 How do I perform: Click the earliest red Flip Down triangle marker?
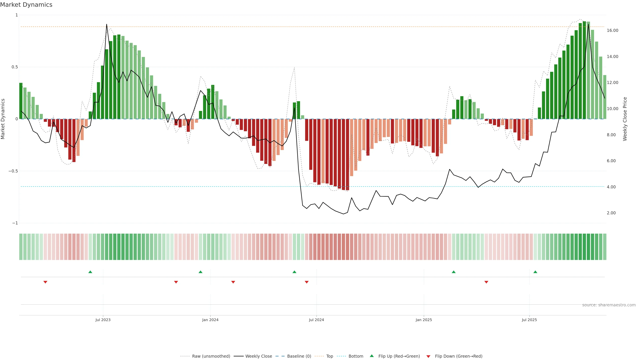pyautogui.click(x=45, y=282)
